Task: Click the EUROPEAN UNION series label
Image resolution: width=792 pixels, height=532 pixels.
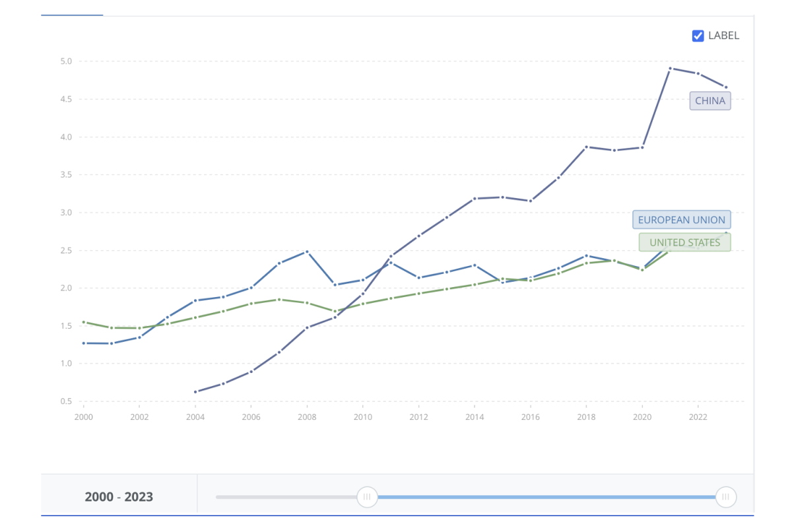Action: [681, 220]
